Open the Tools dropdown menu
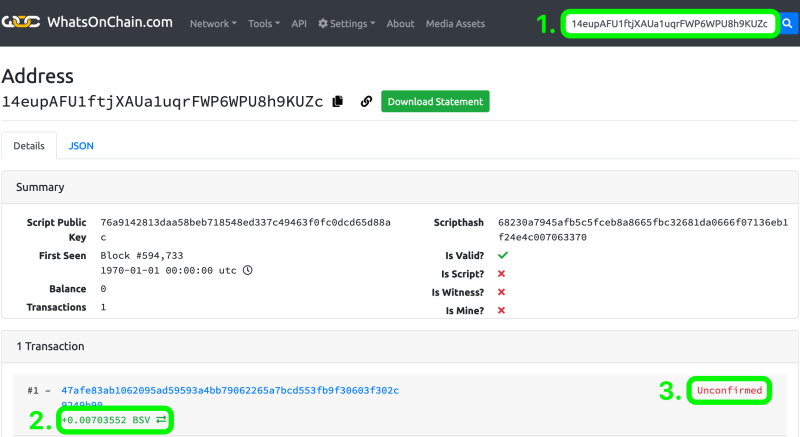 [264, 23]
